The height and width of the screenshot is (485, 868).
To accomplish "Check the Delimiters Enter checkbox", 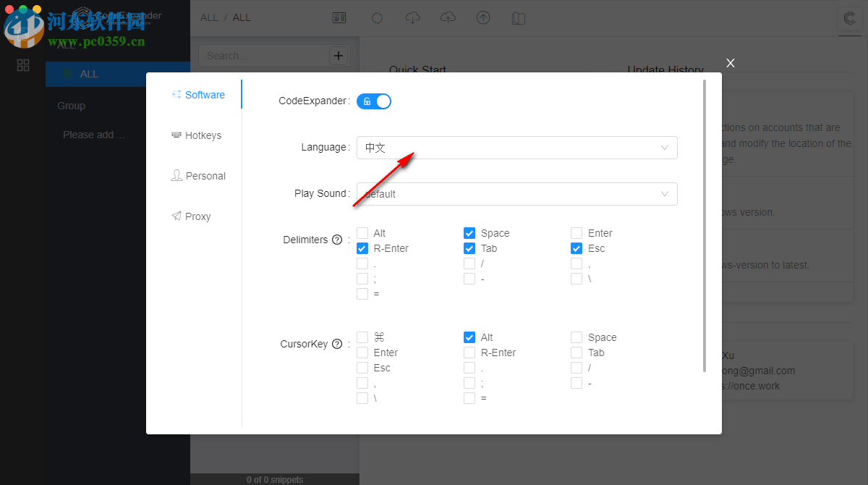I will 576,233.
